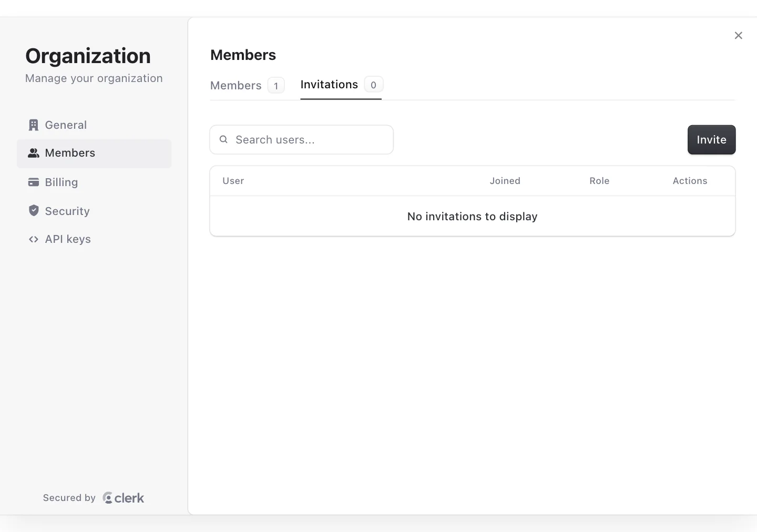
Task: Open Billing in the sidebar
Action: [94, 182]
